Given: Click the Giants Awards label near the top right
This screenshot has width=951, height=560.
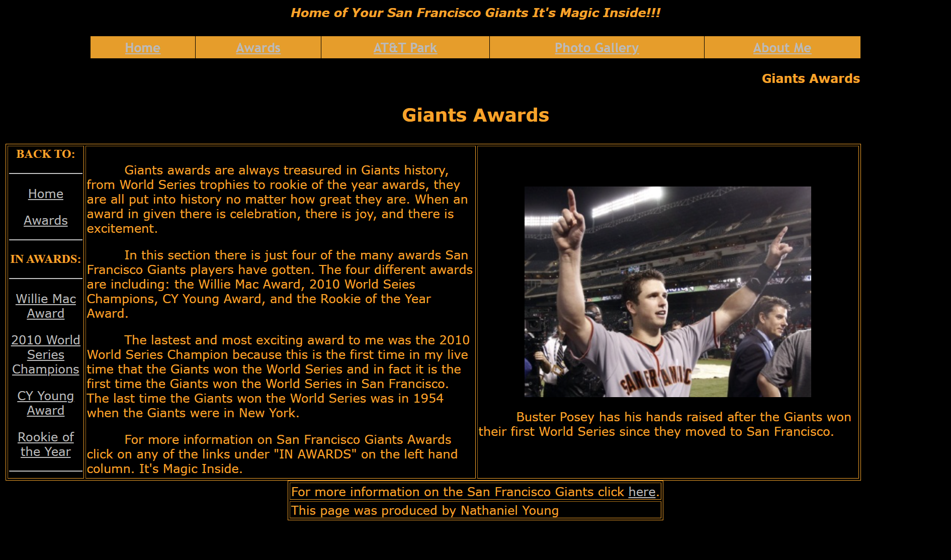Looking at the screenshot, I should pyautogui.click(x=811, y=79).
